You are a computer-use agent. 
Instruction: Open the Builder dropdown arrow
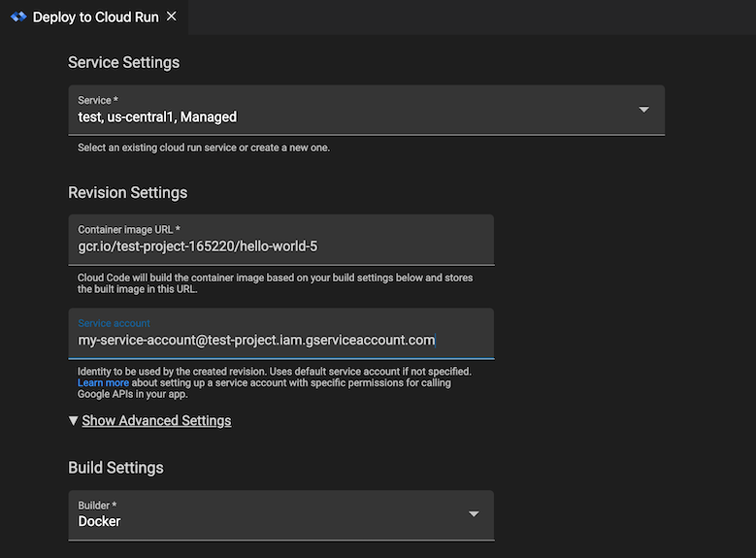[474, 514]
